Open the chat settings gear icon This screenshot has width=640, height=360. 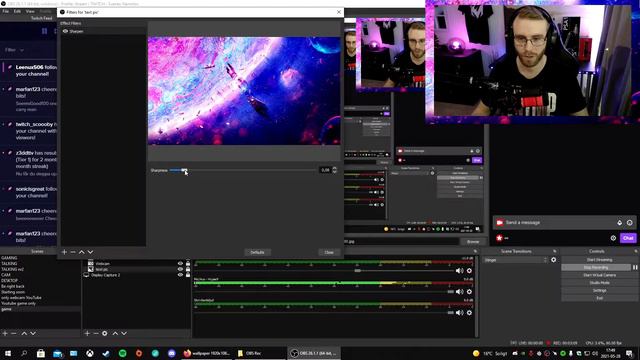click(x=613, y=238)
